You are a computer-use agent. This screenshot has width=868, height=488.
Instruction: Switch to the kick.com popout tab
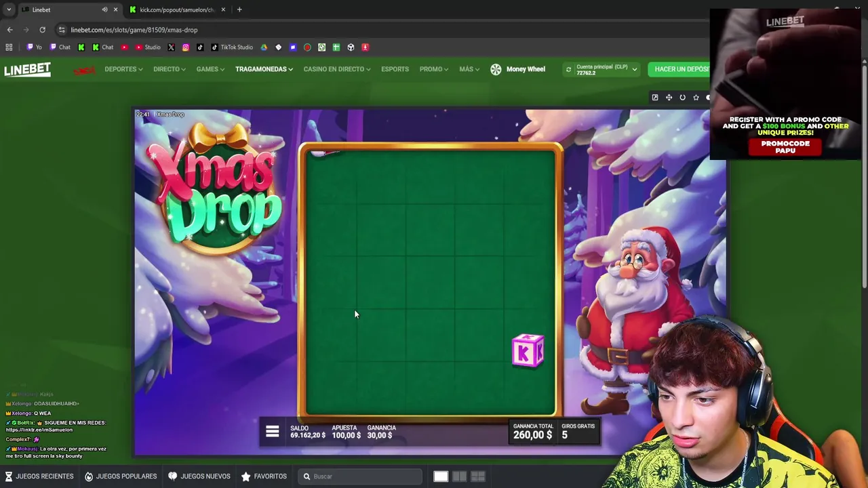176,9
